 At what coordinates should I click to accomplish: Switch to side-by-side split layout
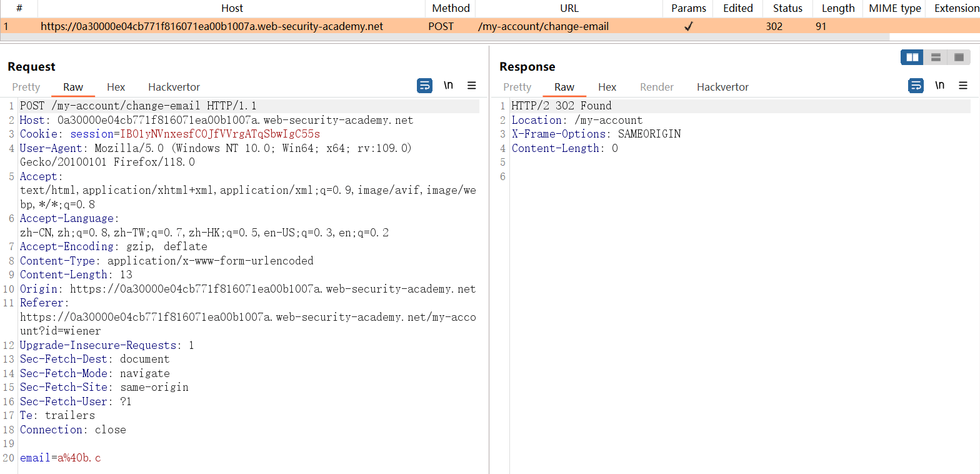pos(912,58)
